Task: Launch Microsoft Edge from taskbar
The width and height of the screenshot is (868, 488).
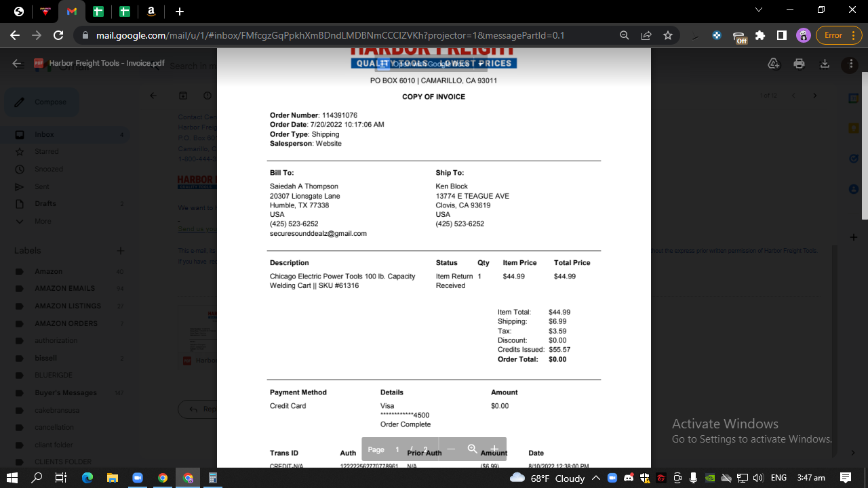Action: tap(87, 478)
